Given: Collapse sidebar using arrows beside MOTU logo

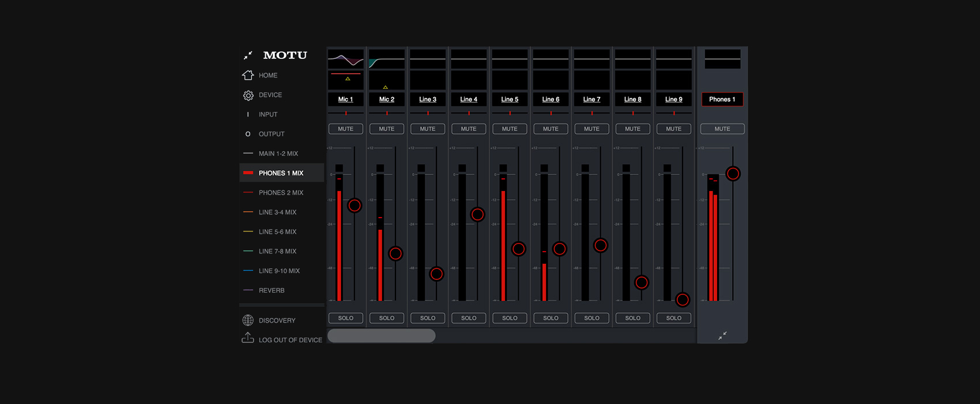Looking at the screenshot, I should (x=248, y=55).
